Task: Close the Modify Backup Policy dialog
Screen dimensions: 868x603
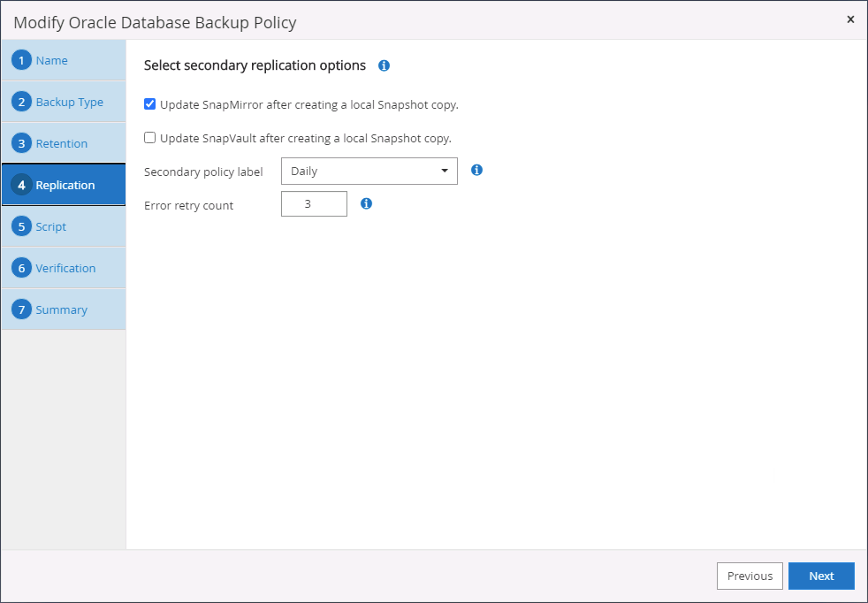Action: tap(850, 19)
